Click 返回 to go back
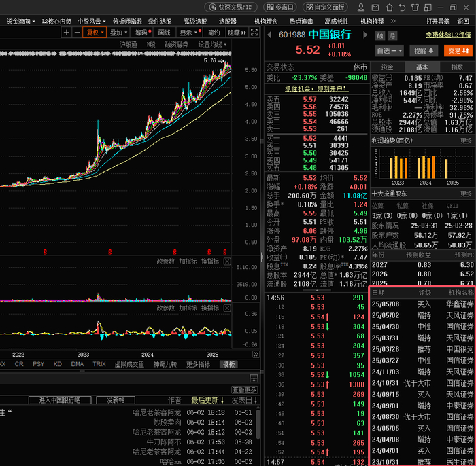This screenshot has height=466, width=476. pyautogui.click(x=463, y=22)
